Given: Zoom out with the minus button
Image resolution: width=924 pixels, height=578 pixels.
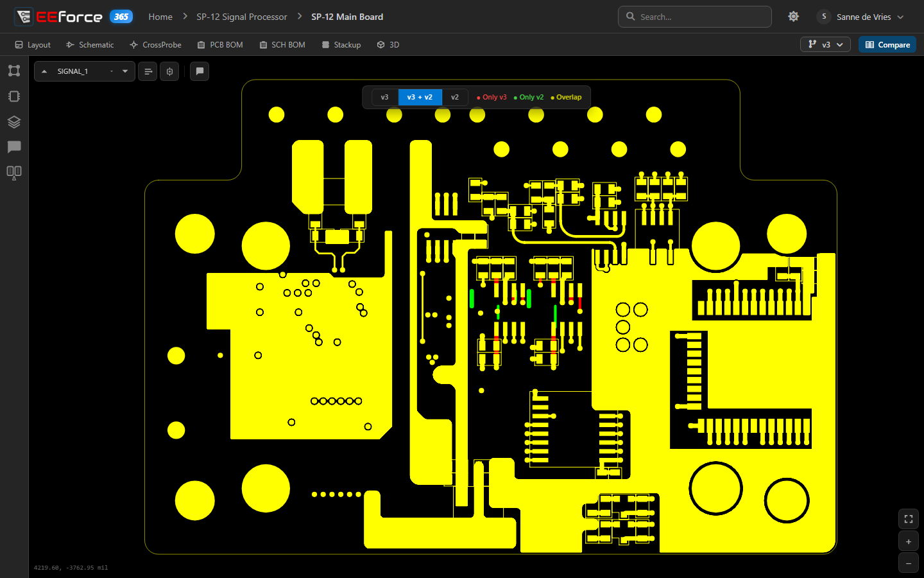Looking at the screenshot, I should tap(909, 563).
